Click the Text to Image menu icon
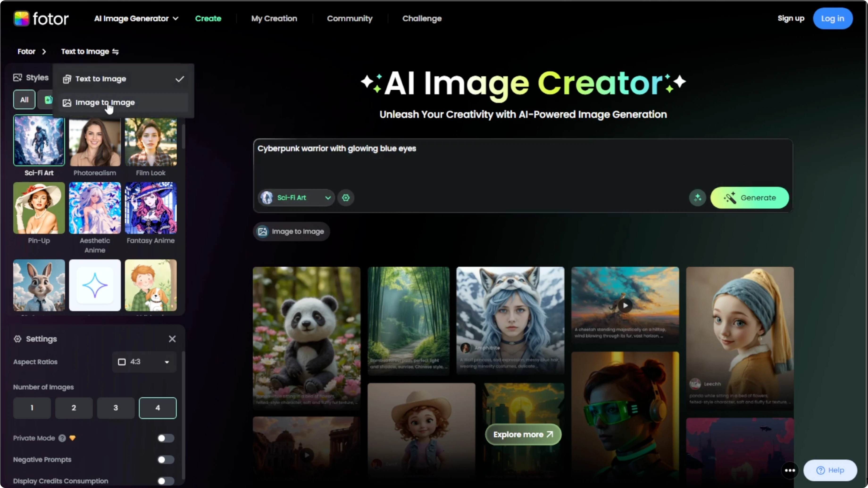 67,79
